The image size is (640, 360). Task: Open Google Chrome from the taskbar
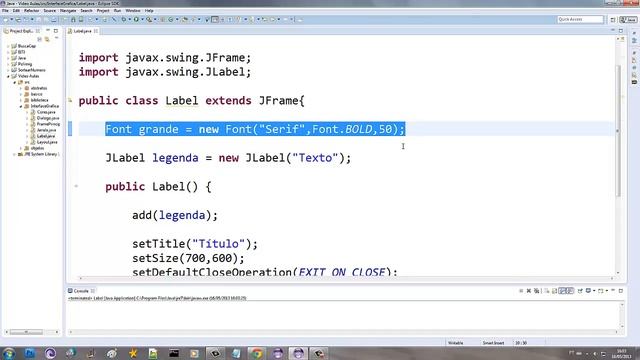(257, 353)
